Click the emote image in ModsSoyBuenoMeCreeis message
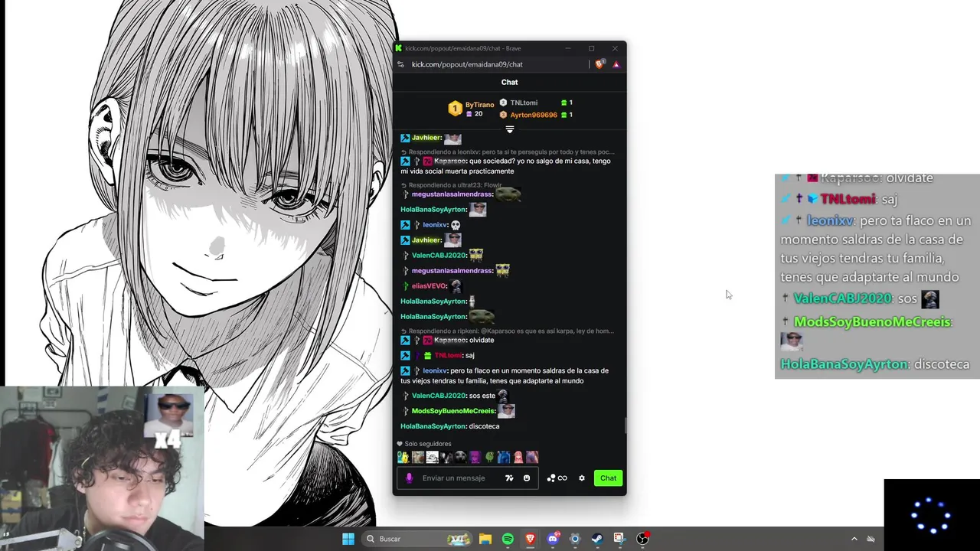 [x=506, y=411]
